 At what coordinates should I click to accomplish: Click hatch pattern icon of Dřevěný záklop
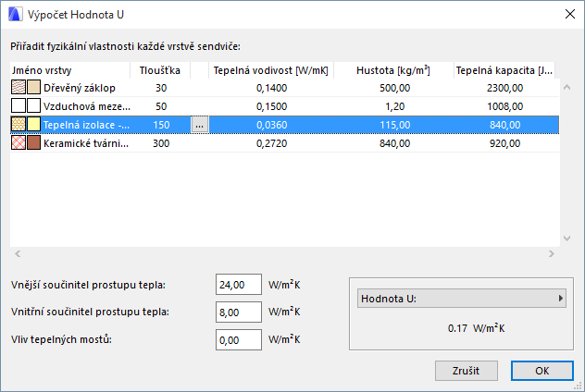[x=18, y=88]
